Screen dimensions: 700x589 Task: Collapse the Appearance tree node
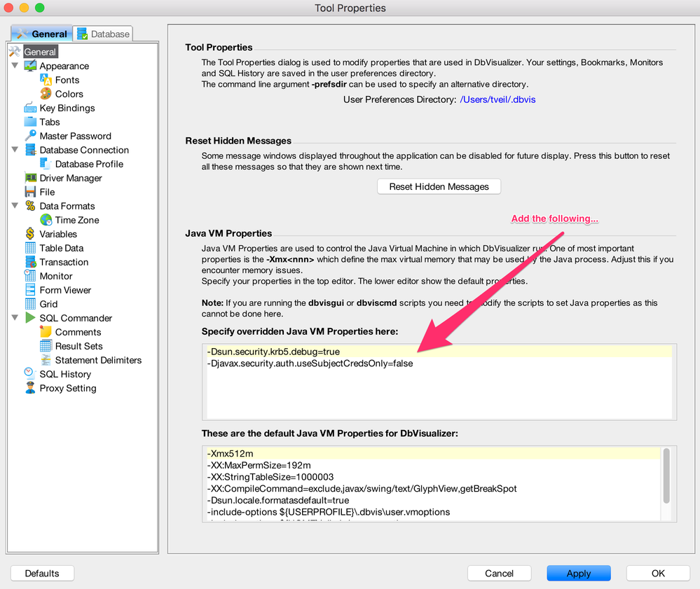(15, 66)
